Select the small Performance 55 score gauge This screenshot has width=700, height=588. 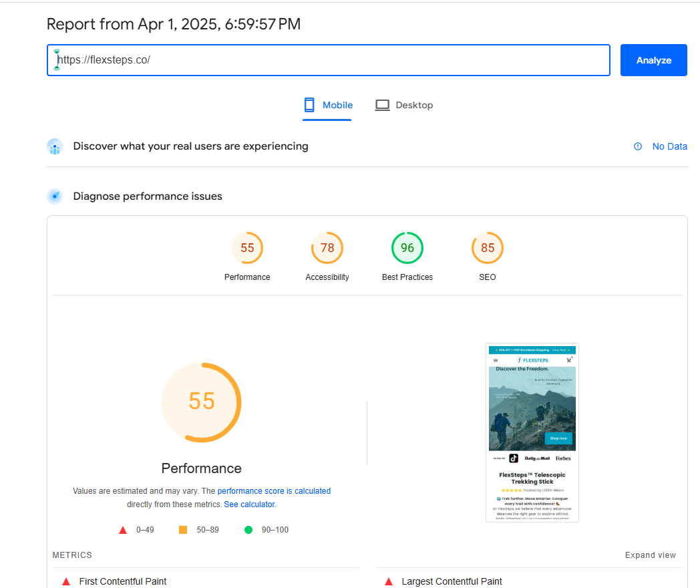coord(247,249)
